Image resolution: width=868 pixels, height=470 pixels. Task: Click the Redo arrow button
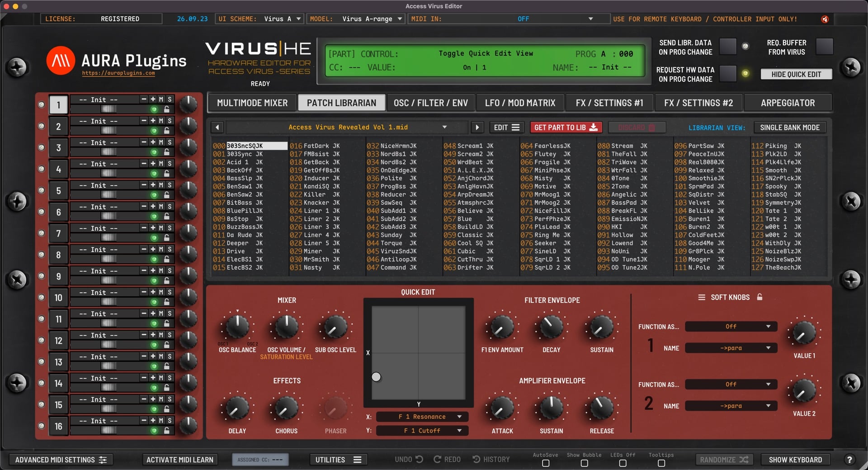(447, 460)
